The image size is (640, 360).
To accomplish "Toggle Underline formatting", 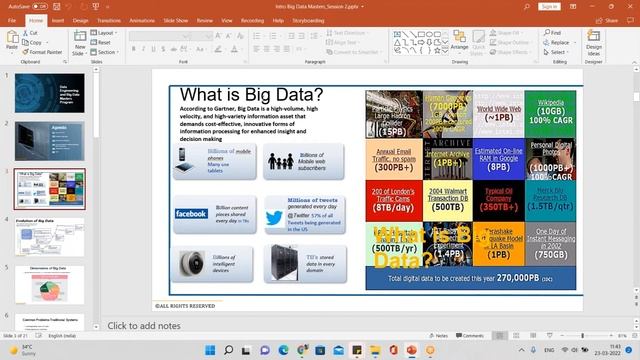I will point(153,49).
